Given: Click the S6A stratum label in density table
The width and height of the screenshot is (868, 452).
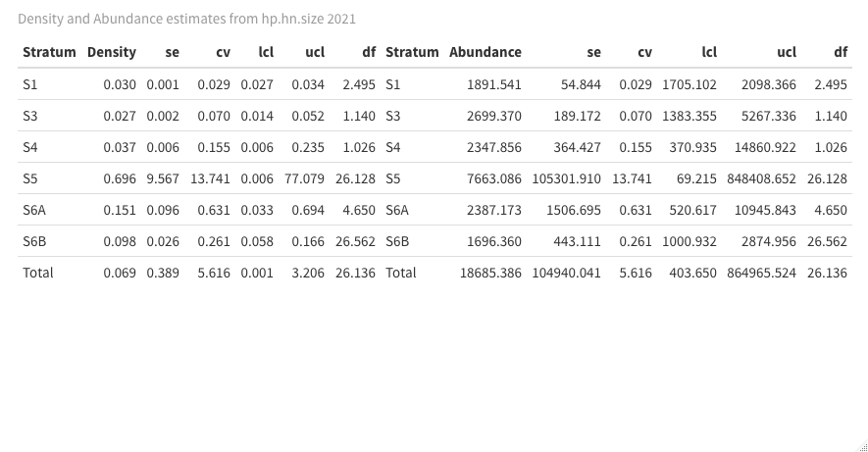Looking at the screenshot, I should point(34,210).
